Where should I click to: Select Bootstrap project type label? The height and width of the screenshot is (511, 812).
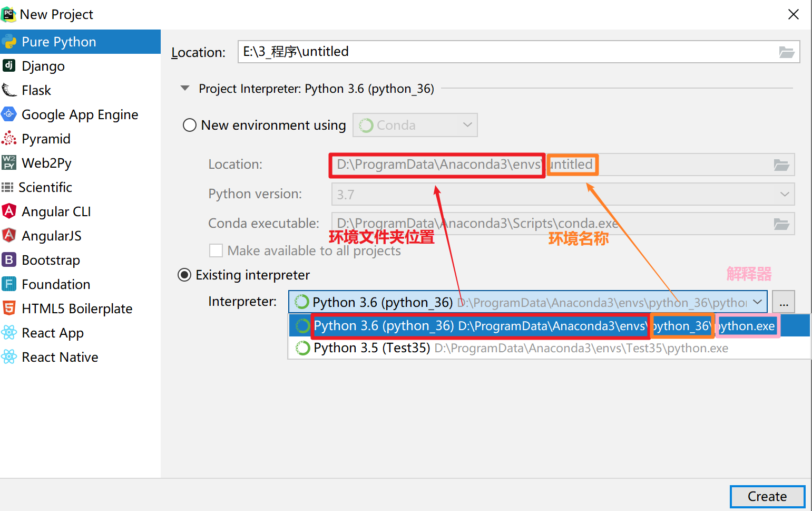pyautogui.click(x=51, y=260)
